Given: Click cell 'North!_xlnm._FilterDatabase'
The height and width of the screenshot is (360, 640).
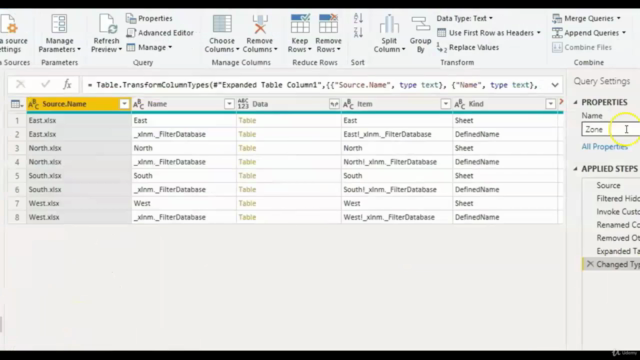Looking at the screenshot, I should click(x=397, y=162).
